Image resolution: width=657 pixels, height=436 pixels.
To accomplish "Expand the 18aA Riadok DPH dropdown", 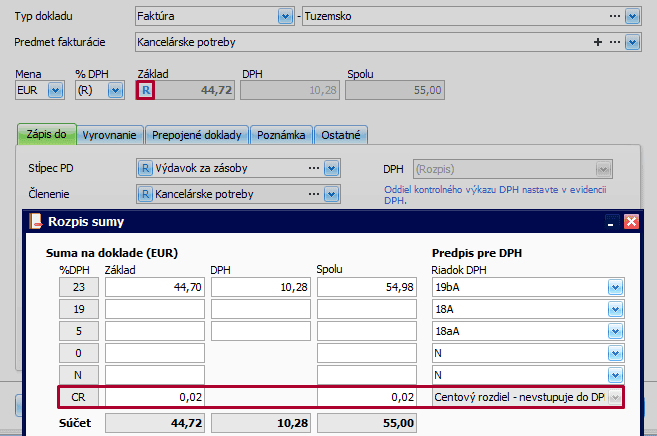I will coord(614,332).
